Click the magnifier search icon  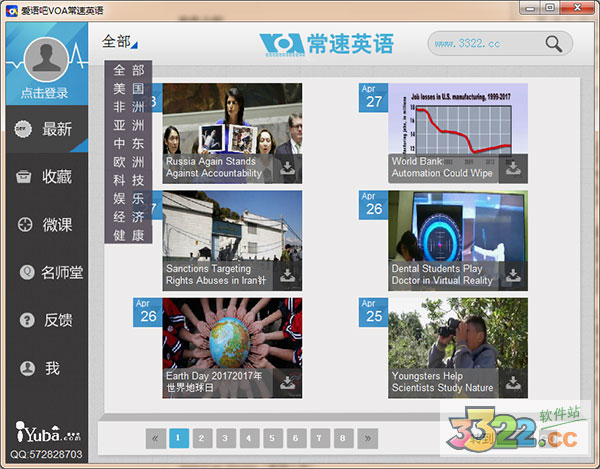tap(554, 44)
